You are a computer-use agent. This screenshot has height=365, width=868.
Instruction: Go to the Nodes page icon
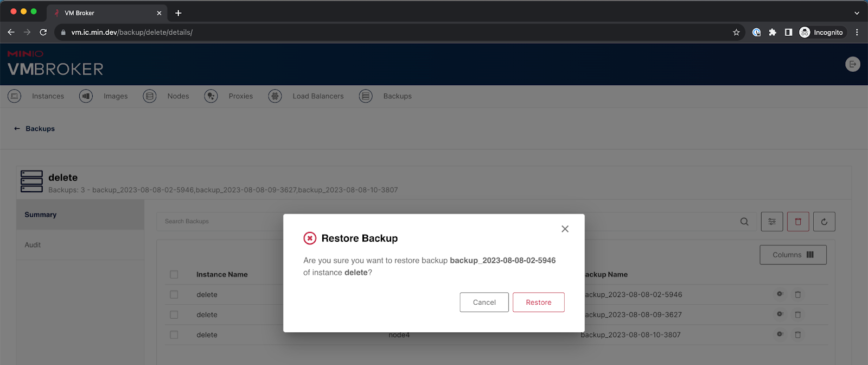149,96
